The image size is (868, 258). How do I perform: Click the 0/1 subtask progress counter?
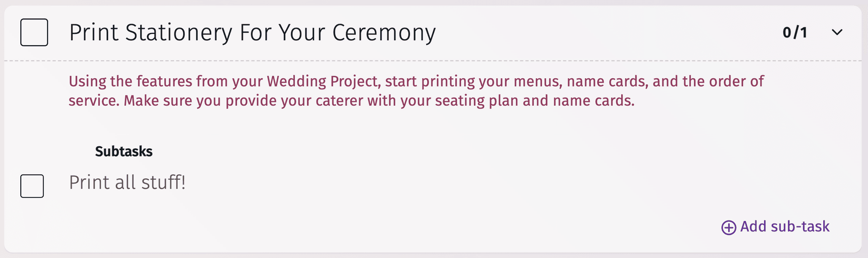tap(795, 33)
